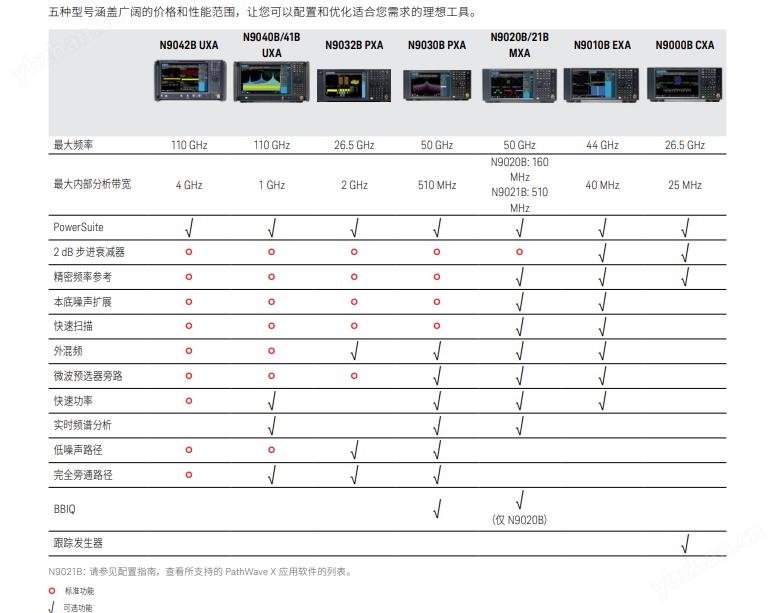
Task: Select the 精密频率参考 row label
Action: pyautogui.click(x=83, y=277)
